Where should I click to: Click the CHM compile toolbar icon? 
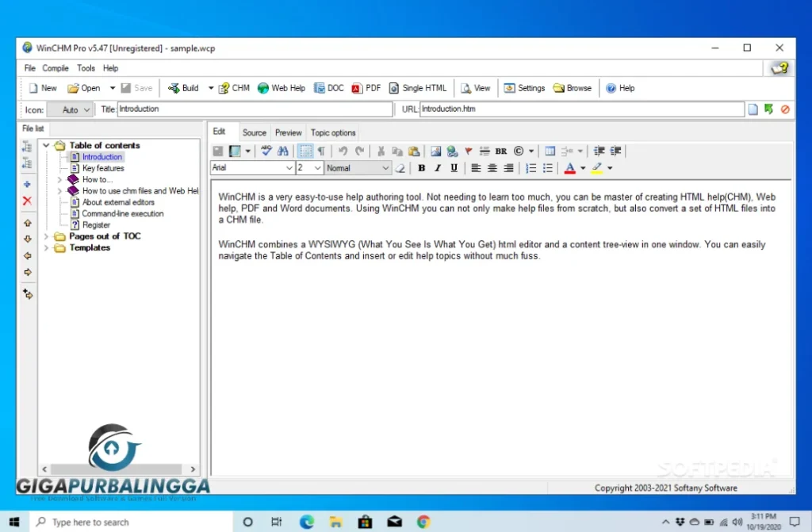(x=234, y=88)
